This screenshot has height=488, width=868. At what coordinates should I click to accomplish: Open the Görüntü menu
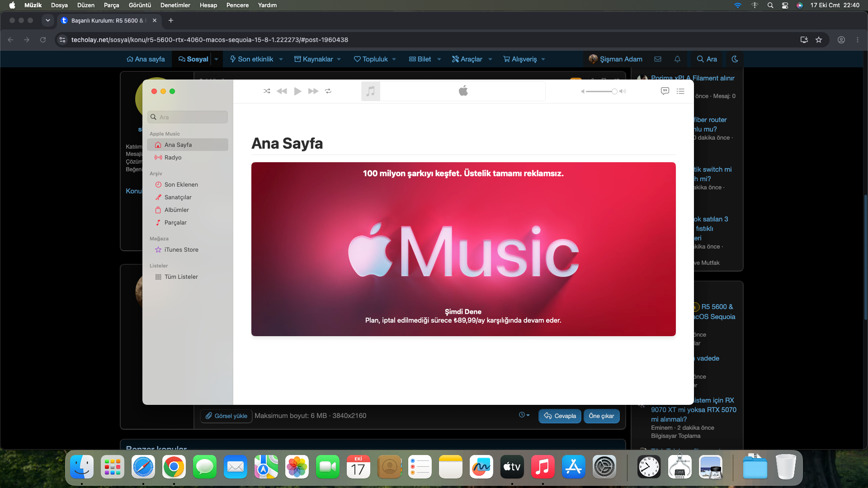(140, 5)
